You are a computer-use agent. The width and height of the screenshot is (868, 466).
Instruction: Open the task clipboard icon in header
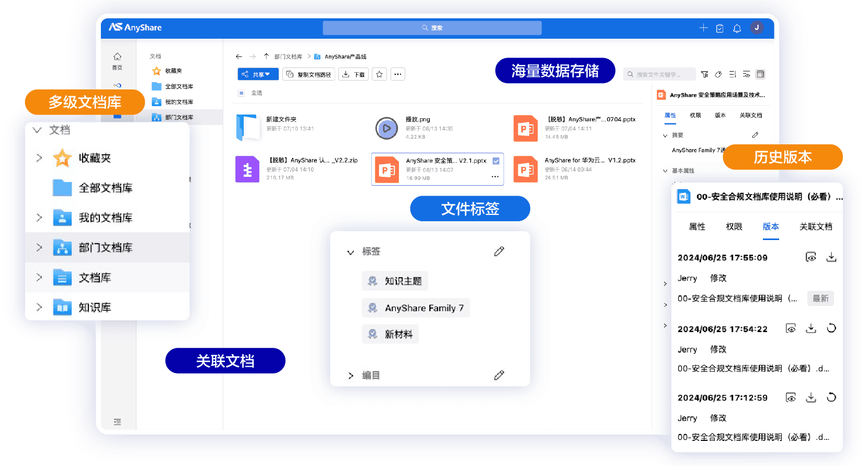720,28
